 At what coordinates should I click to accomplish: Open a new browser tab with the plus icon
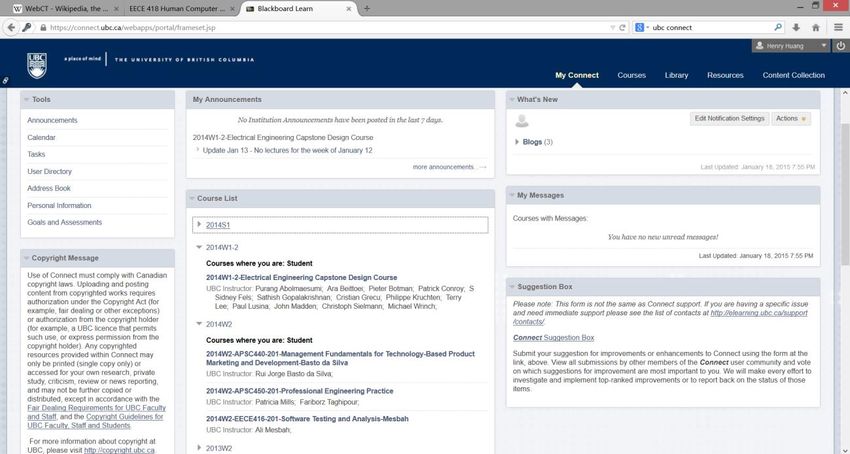tap(367, 9)
